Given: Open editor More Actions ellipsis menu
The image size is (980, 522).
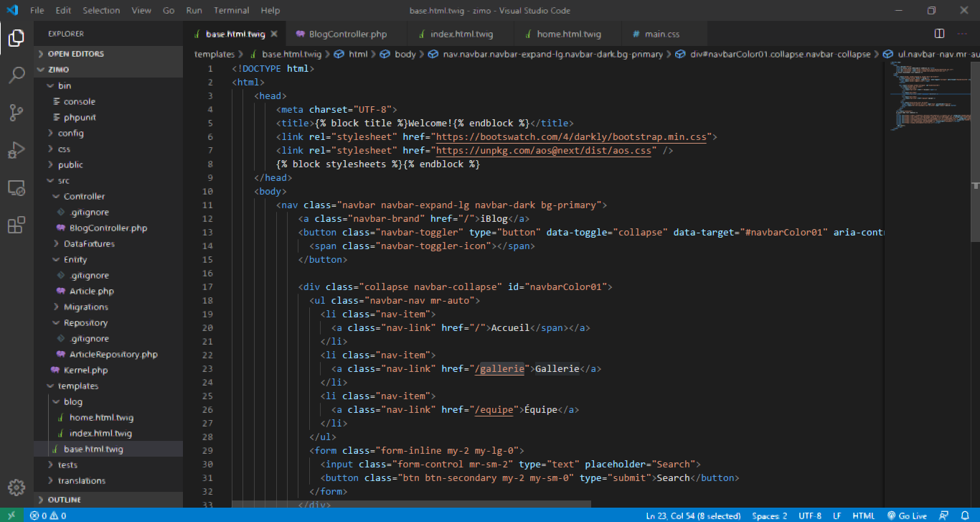Looking at the screenshot, I should point(961,34).
